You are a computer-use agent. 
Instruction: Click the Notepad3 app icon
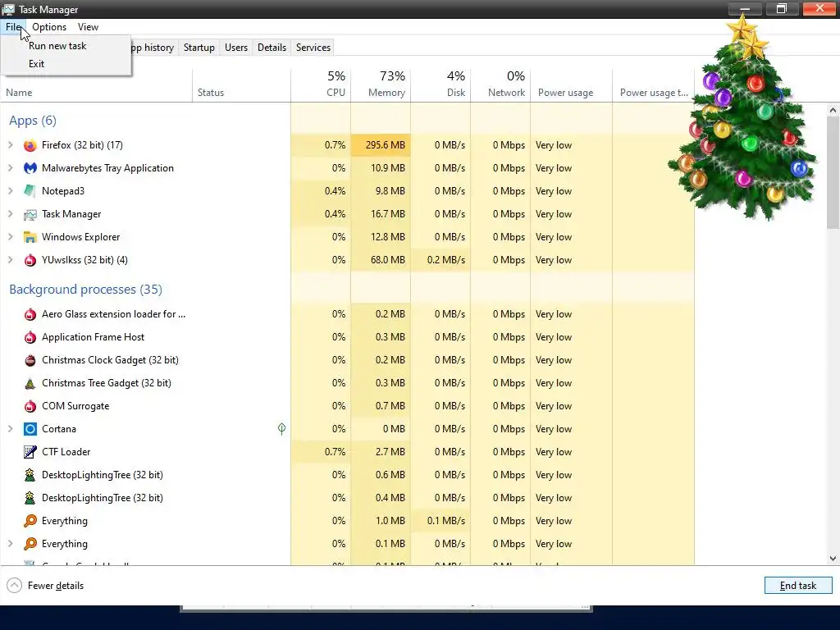30,191
